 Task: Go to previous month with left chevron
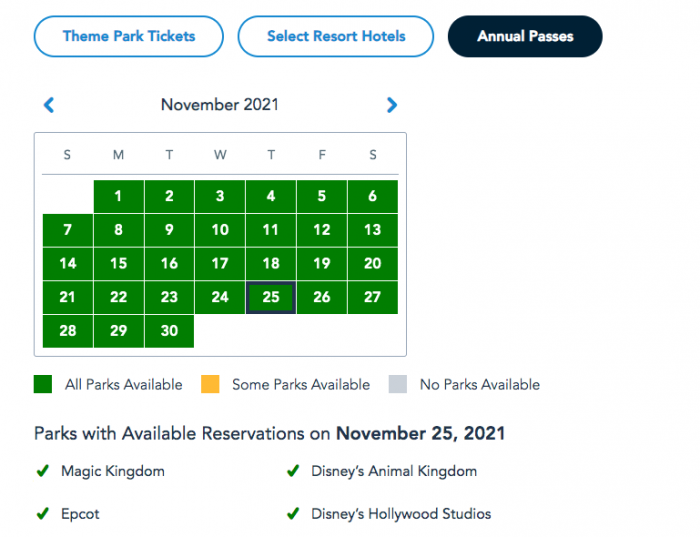[49, 105]
